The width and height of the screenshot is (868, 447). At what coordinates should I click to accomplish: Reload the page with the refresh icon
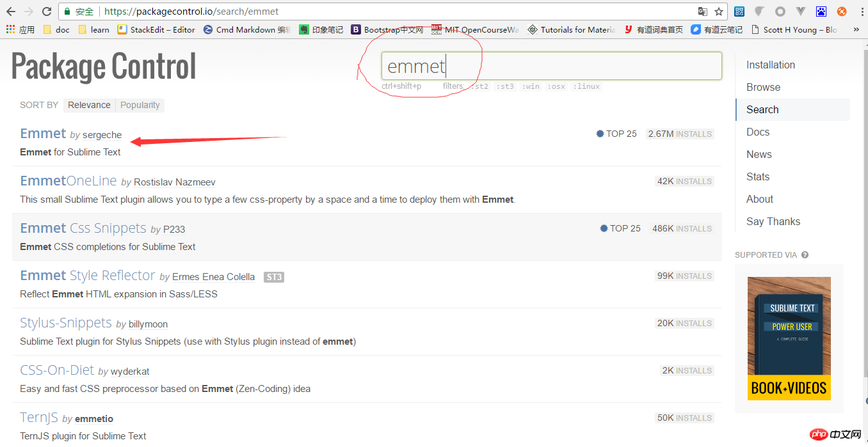pos(46,12)
